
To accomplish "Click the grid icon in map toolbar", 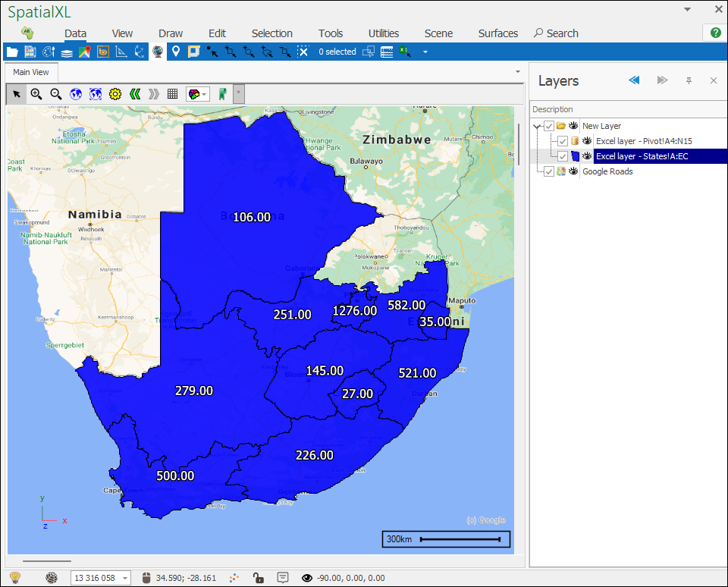I will click(x=173, y=94).
